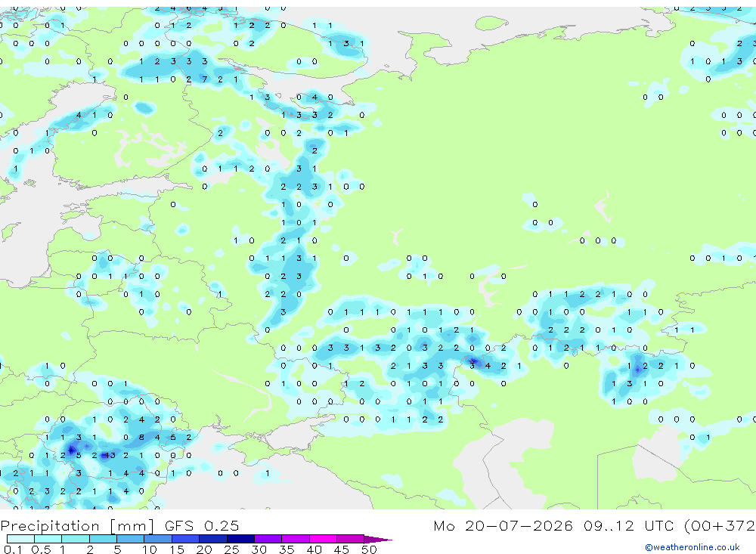The image size is (756, 554).
Task: Choose the 20–25 mm legend color swatch
Action: [x=213, y=539]
